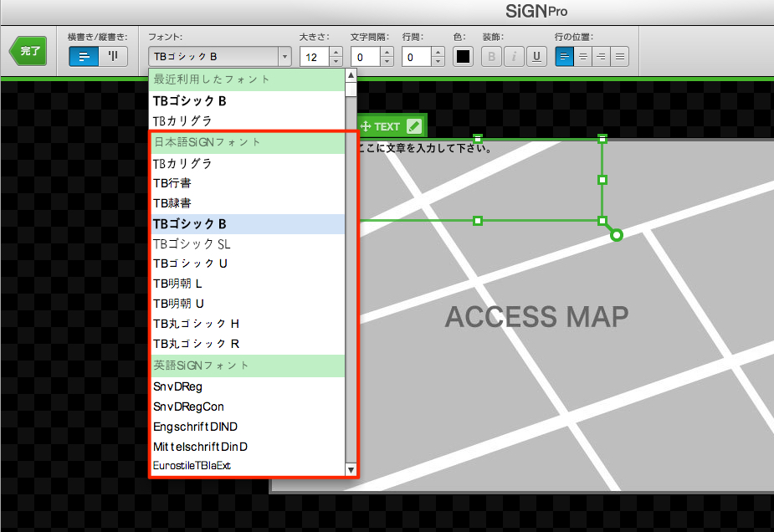Click the bottom-middle text box handle
Image resolution: width=774 pixels, height=532 pixels.
click(477, 221)
